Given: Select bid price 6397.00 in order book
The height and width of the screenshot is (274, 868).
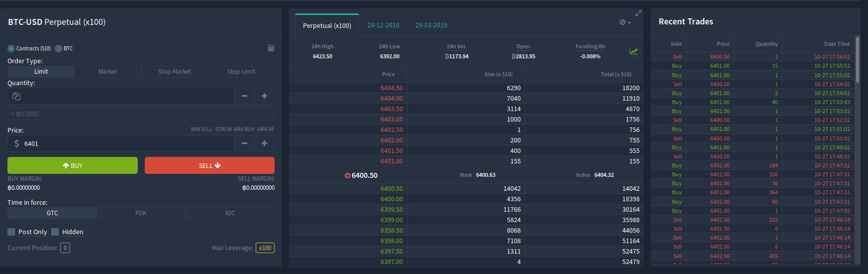Looking at the screenshot, I should 391,262.
